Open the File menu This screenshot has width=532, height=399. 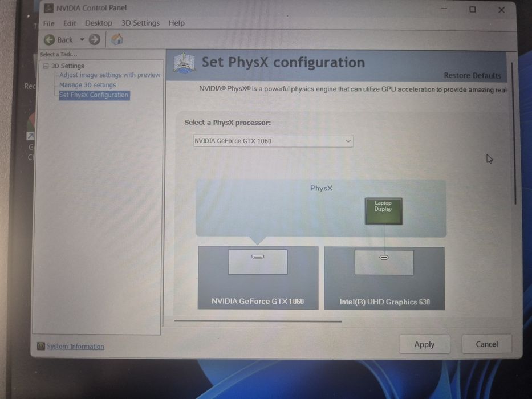pos(48,23)
